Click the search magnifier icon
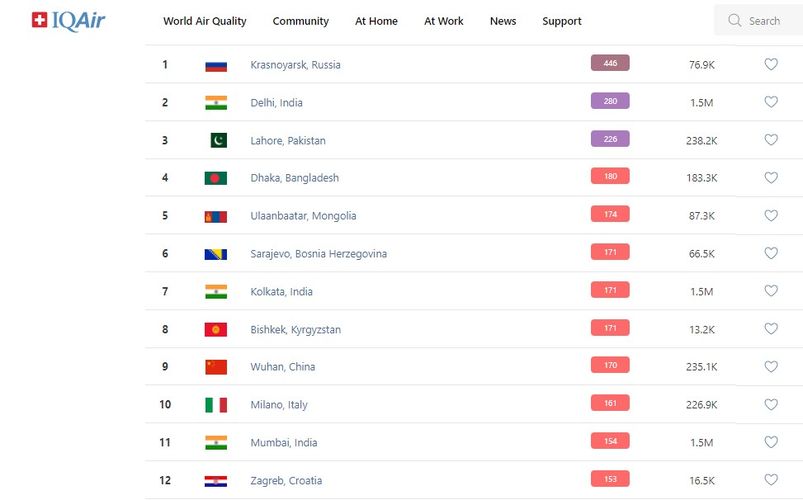 [735, 20]
